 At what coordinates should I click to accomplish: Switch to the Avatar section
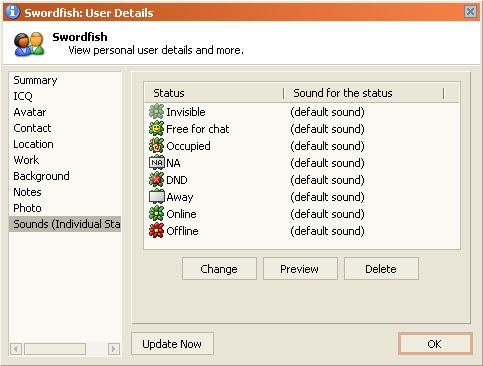pos(30,112)
